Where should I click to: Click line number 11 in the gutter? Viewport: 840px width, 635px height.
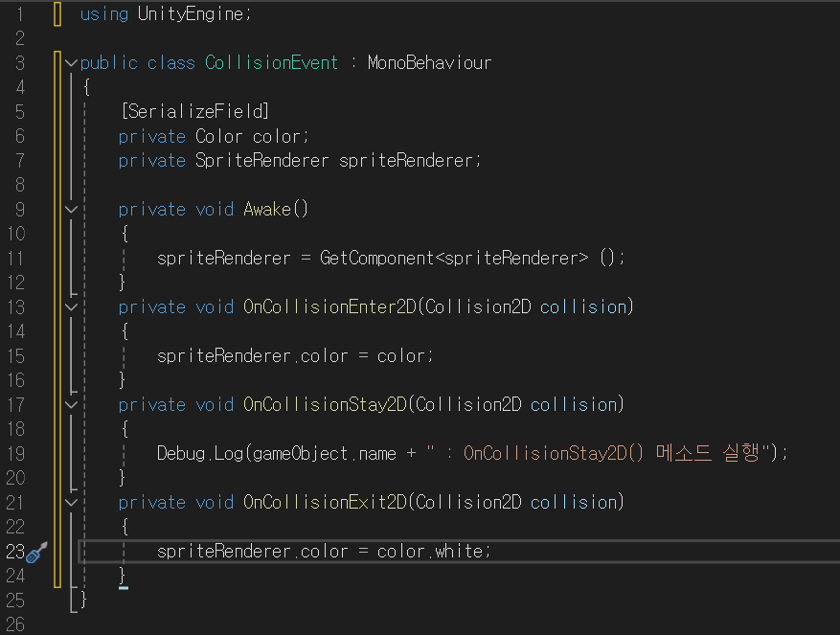[15, 259]
